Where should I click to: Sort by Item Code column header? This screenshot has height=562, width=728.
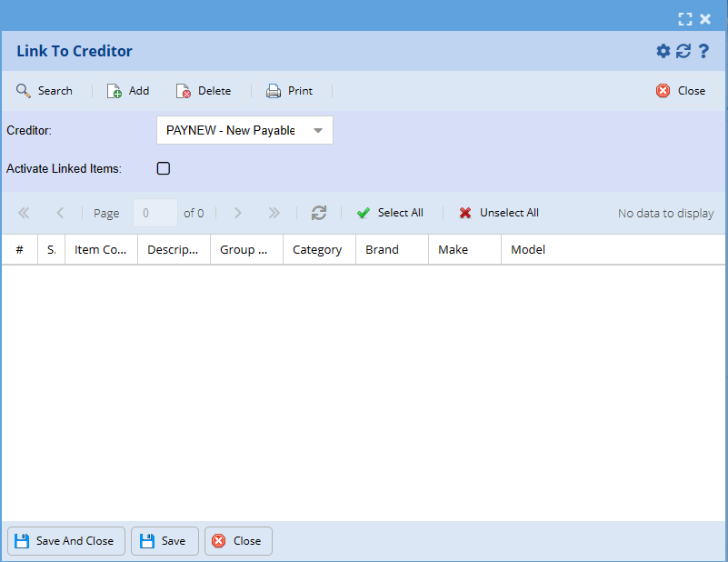pyautogui.click(x=101, y=250)
